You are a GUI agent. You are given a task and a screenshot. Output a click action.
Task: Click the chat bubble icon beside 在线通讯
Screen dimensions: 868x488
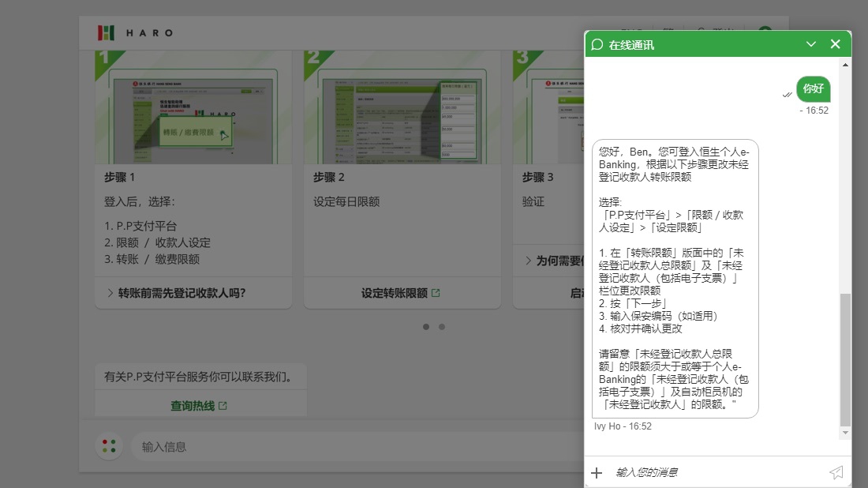click(597, 45)
